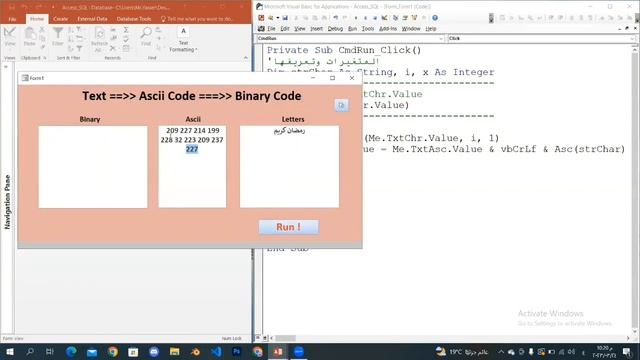Click the View Microsoft Access icon in VBA toolbar
640x360 pixels.
pos(261,18)
